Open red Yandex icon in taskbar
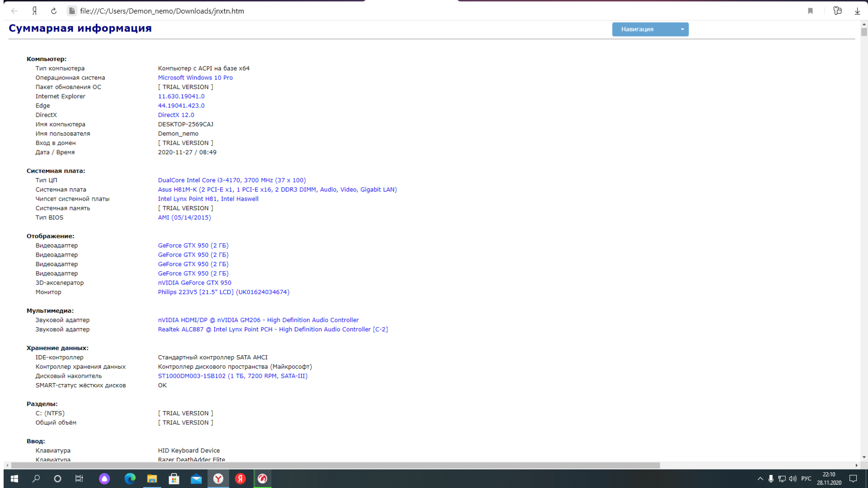 (x=241, y=479)
